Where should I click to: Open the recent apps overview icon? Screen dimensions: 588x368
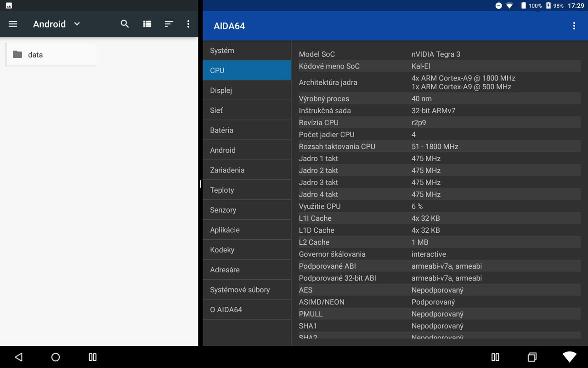(x=532, y=357)
